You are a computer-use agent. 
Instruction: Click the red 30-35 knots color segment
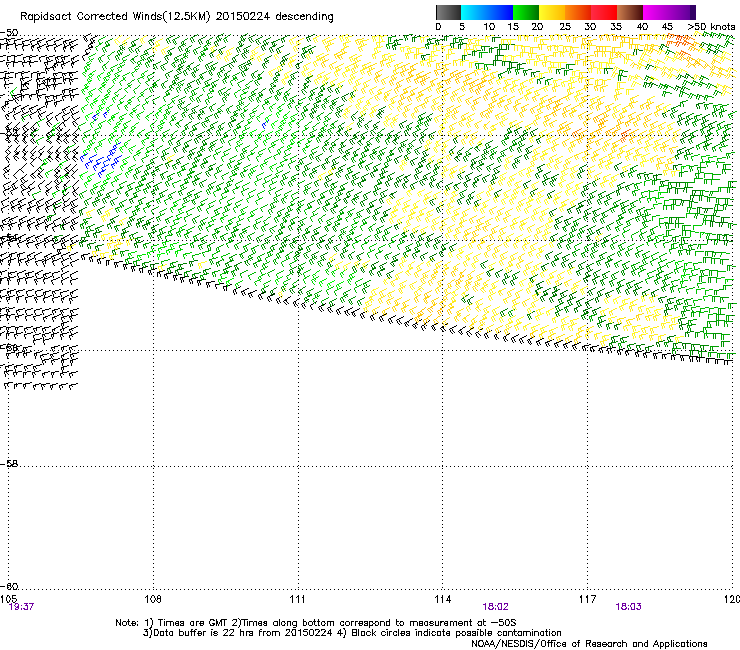point(604,12)
